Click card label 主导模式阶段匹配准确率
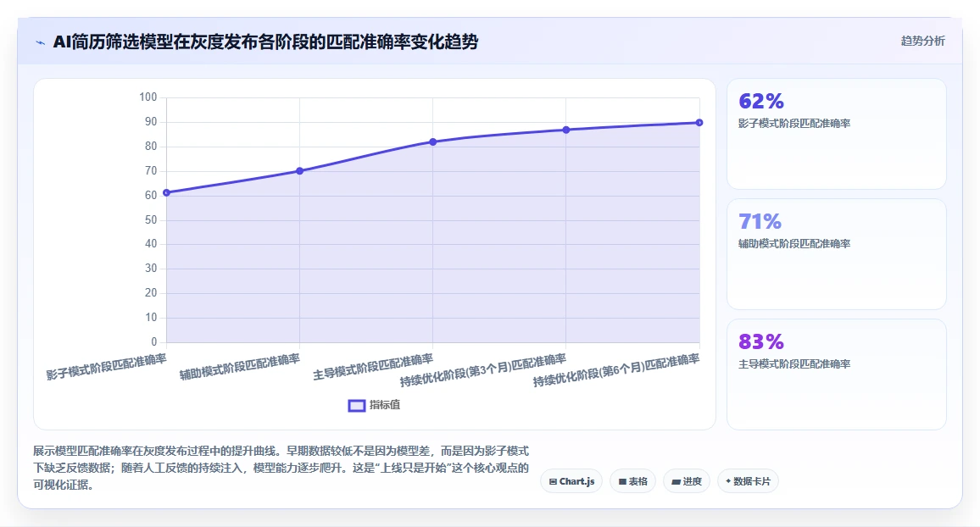The width and height of the screenshot is (980, 527). point(793,364)
